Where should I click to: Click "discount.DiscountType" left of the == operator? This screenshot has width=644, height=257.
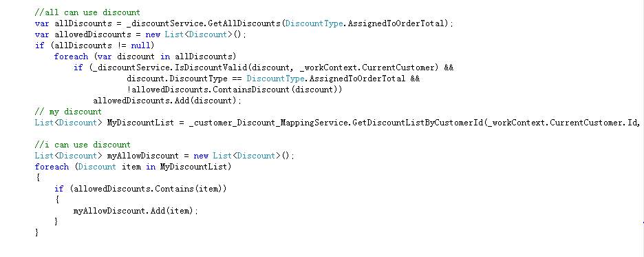point(178,79)
